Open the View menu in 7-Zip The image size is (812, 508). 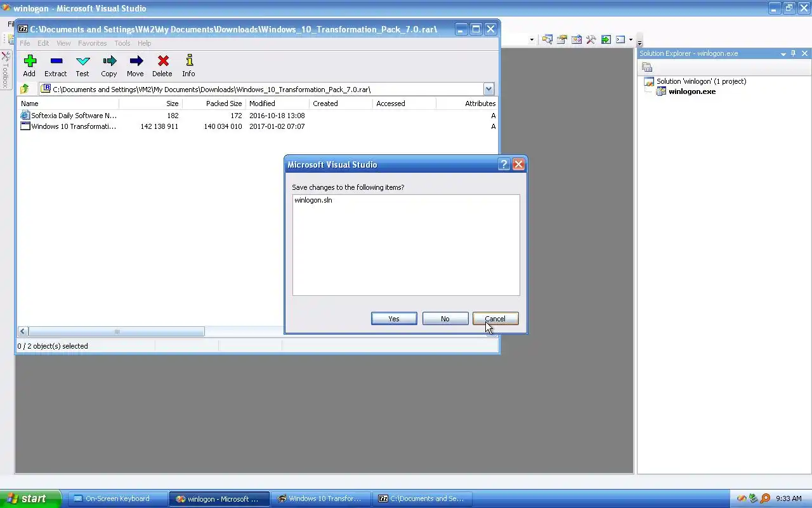pyautogui.click(x=63, y=43)
